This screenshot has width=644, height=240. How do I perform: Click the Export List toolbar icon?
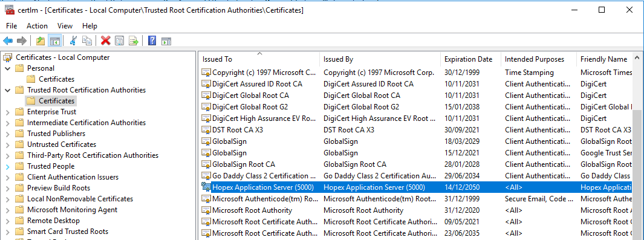[134, 41]
